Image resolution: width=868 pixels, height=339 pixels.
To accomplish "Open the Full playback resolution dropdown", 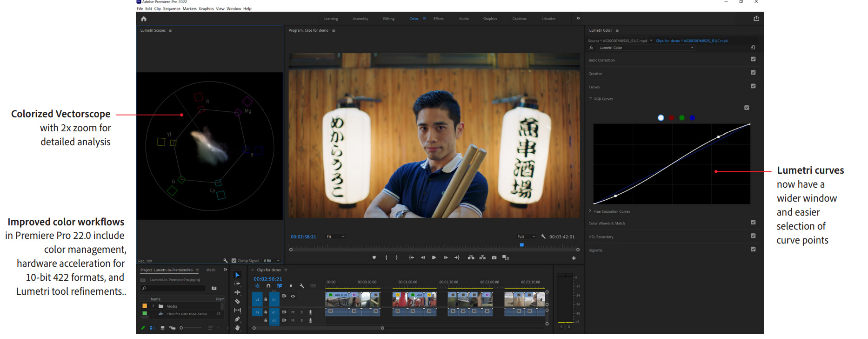I will click(527, 237).
